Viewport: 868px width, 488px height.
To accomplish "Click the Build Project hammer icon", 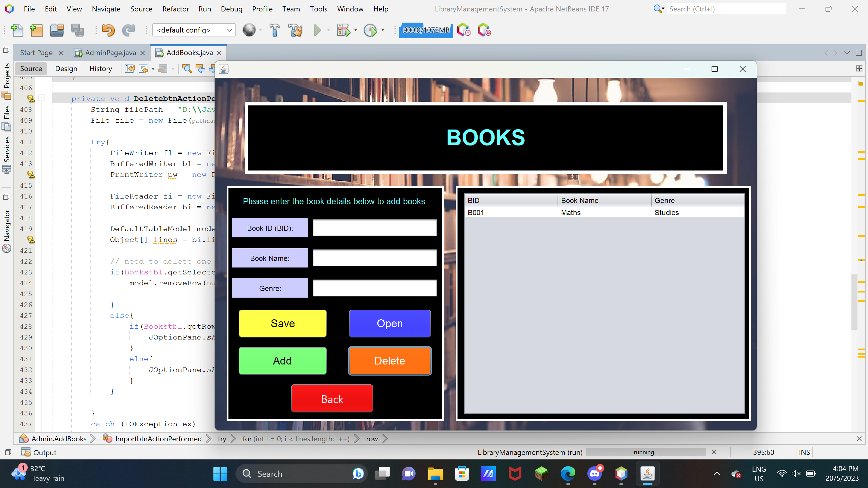I will pyautogui.click(x=275, y=30).
